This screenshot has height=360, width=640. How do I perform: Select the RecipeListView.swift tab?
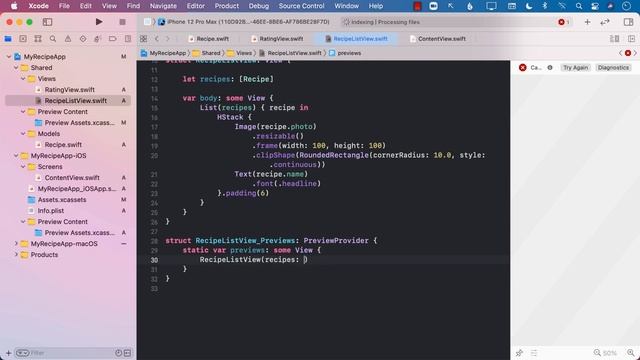pyautogui.click(x=356, y=39)
